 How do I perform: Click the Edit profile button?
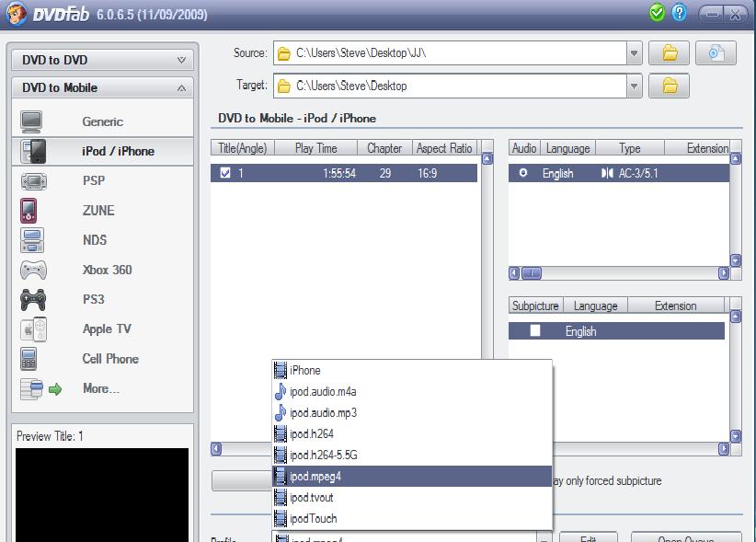589,537
